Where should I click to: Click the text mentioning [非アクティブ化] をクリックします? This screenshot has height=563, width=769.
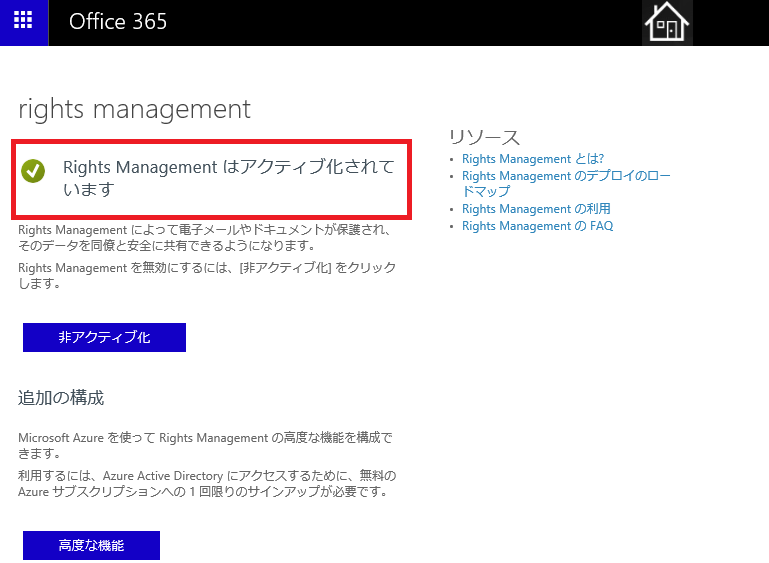207,275
